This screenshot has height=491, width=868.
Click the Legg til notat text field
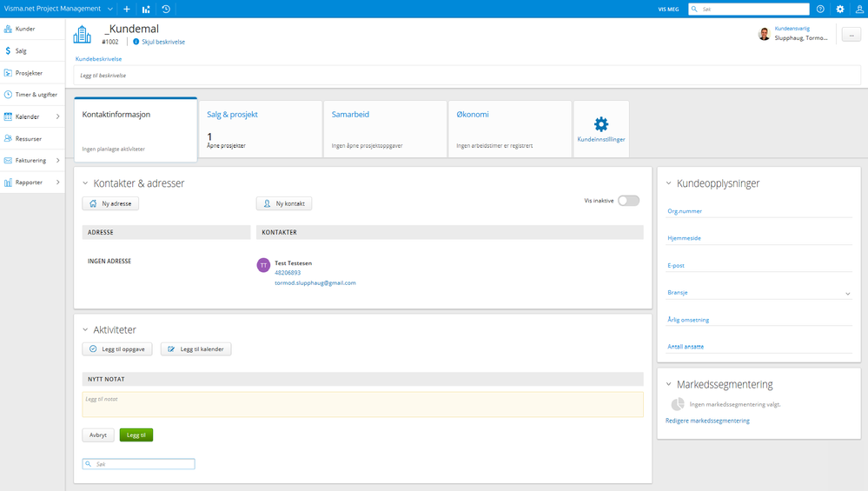(362, 404)
